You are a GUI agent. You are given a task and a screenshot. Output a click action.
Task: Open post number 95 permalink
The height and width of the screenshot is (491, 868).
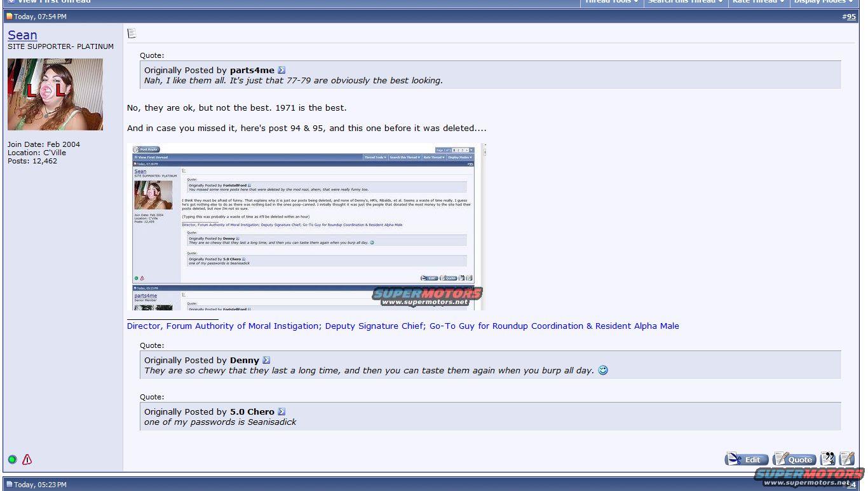851,17
